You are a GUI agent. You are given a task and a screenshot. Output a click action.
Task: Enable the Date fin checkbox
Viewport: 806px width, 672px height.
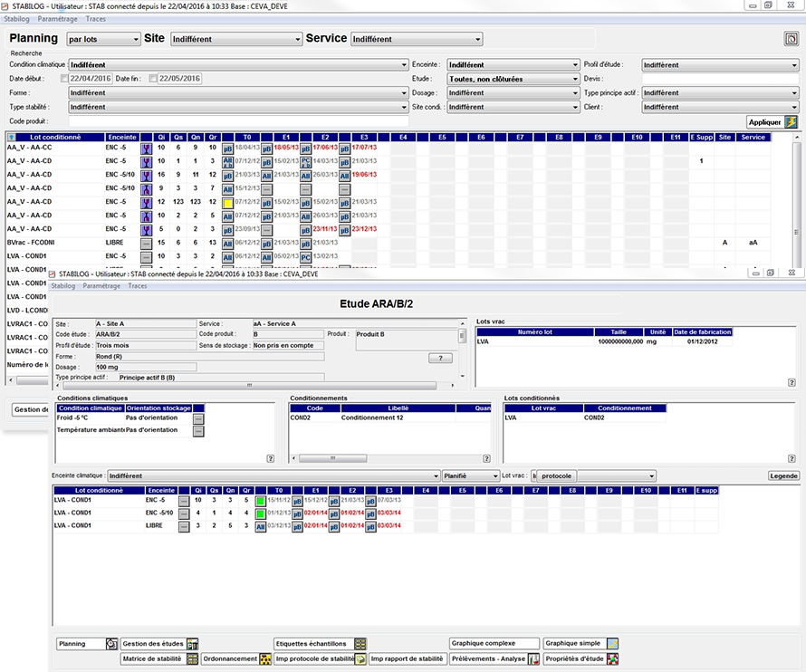click(x=153, y=79)
